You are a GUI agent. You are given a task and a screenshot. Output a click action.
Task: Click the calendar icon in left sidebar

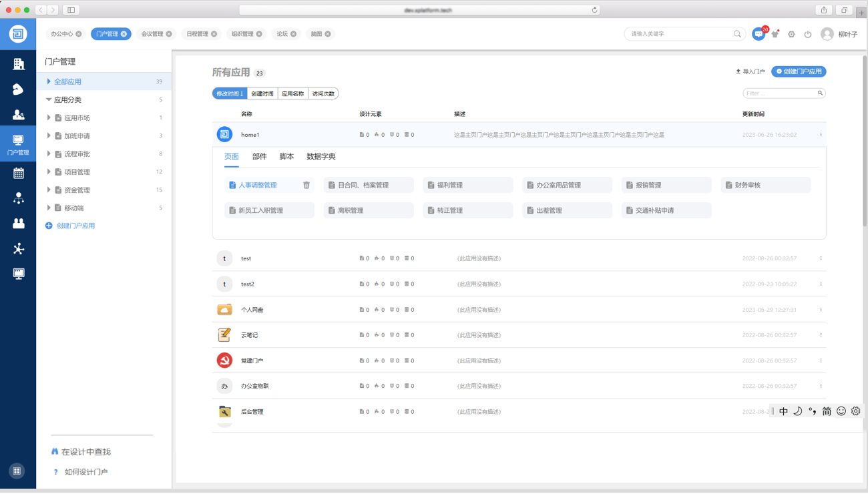pos(18,174)
